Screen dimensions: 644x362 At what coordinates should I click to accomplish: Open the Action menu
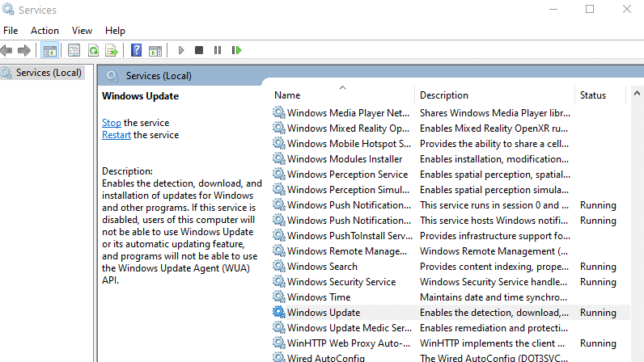[x=44, y=31]
